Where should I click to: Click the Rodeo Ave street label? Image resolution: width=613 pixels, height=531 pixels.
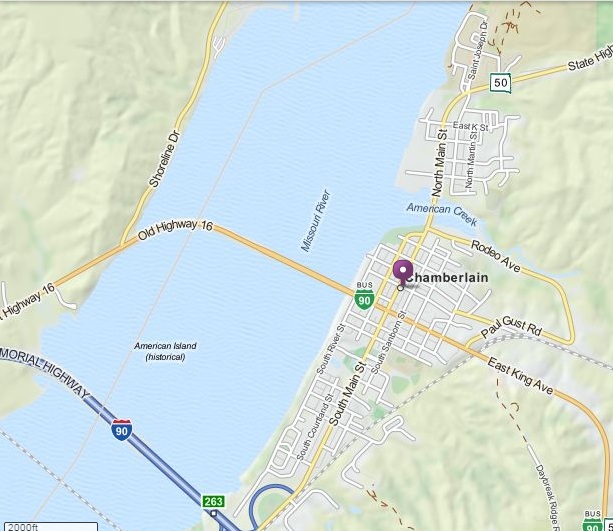pyautogui.click(x=496, y=256)
